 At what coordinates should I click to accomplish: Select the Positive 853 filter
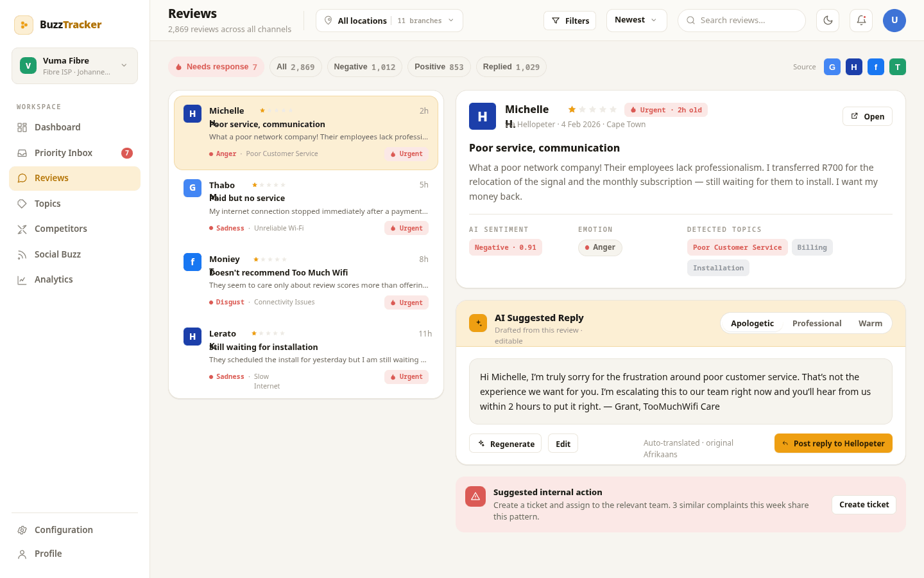pyautogui.click(x=439, y=67)
